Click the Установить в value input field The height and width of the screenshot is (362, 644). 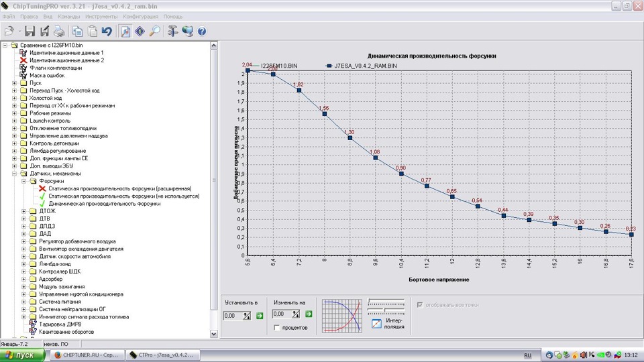[233, 316]
